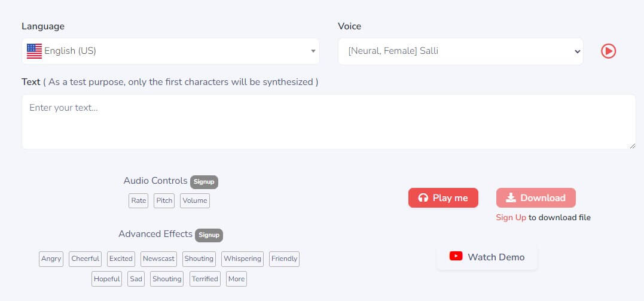644x301 pixels.
Task: Open the Sign Up link
Action: click(x=511, y=217)
